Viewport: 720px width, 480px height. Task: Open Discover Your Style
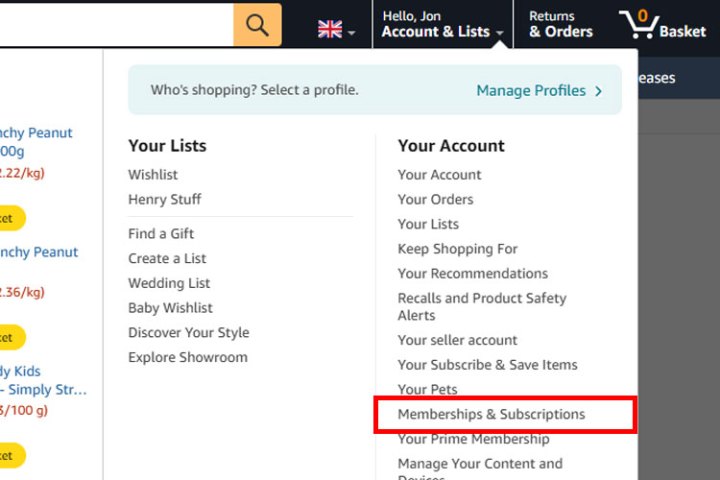point(189,332)
